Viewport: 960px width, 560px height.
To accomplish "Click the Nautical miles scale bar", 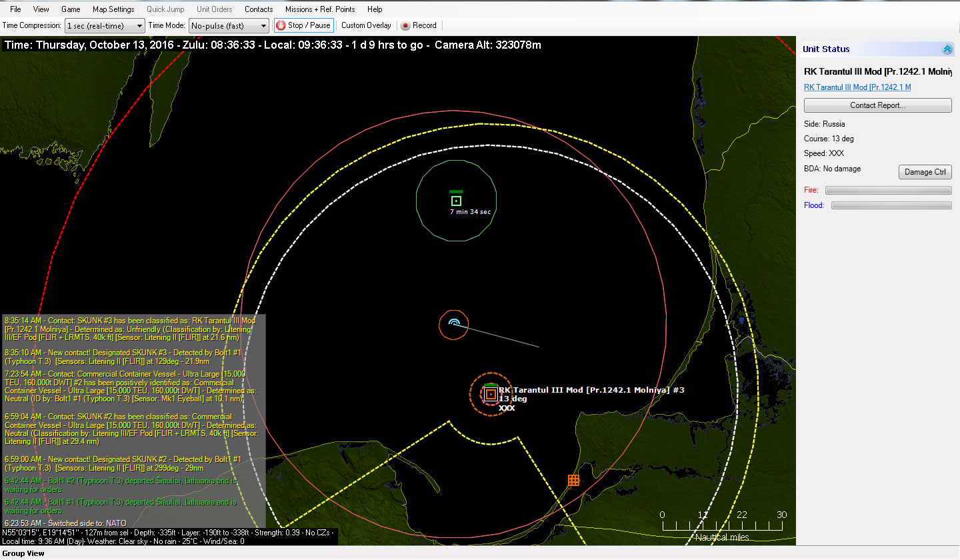I will 722,526.
